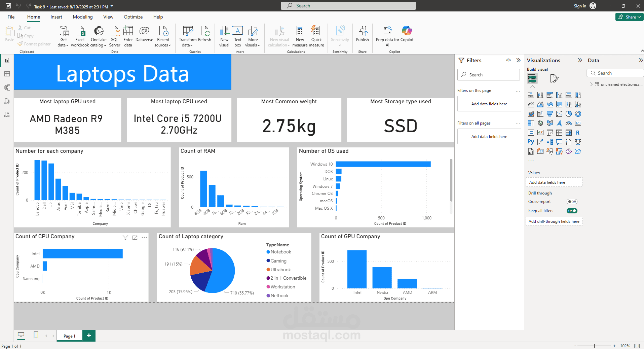Open the Share dropdown
This screenshot has width=644, height=349.
click(x=629, y=17)
